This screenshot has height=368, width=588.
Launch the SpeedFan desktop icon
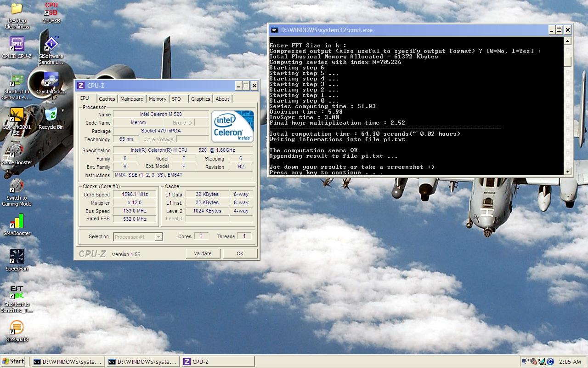17,260
